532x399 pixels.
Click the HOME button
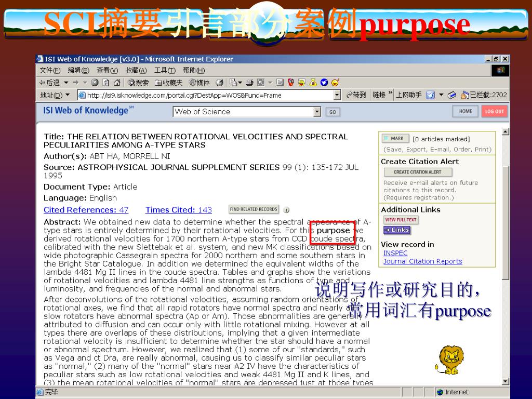point(465,111)
